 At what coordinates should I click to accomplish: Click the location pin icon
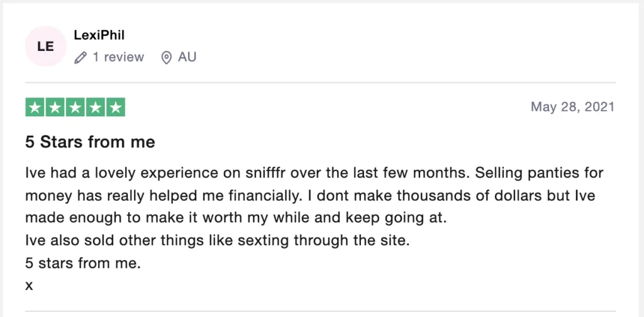(166, 57)
